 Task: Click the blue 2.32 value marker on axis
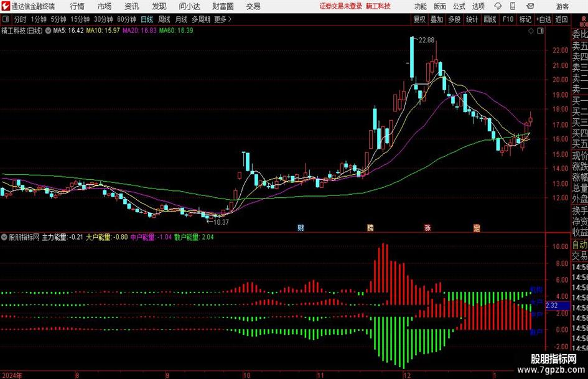558,306
